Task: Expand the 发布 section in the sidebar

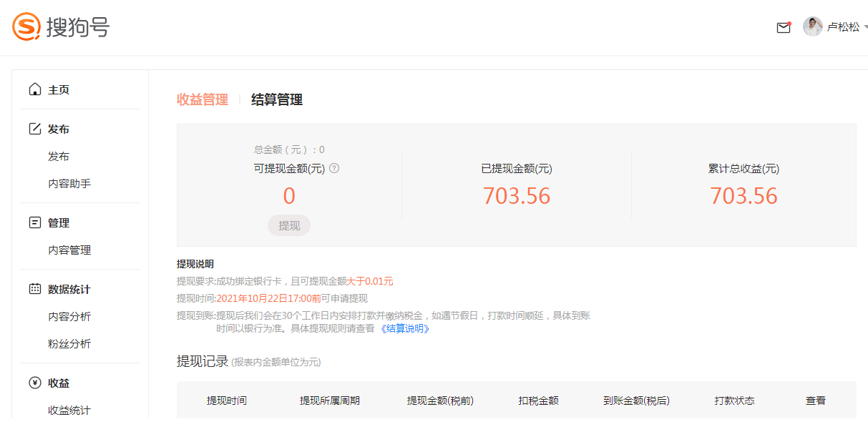Action: [x=59, y=129]
